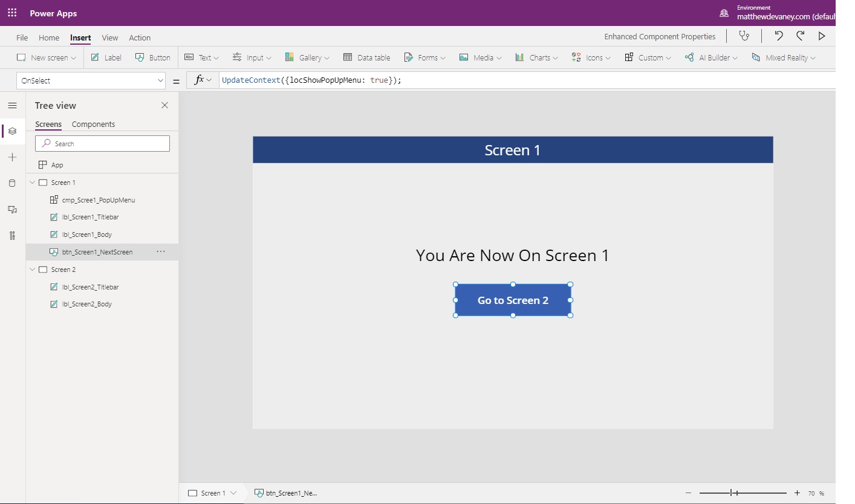855x504 pixels.
Task: Collapse the Screen 2 tree node
Action: tap(33, 269)
